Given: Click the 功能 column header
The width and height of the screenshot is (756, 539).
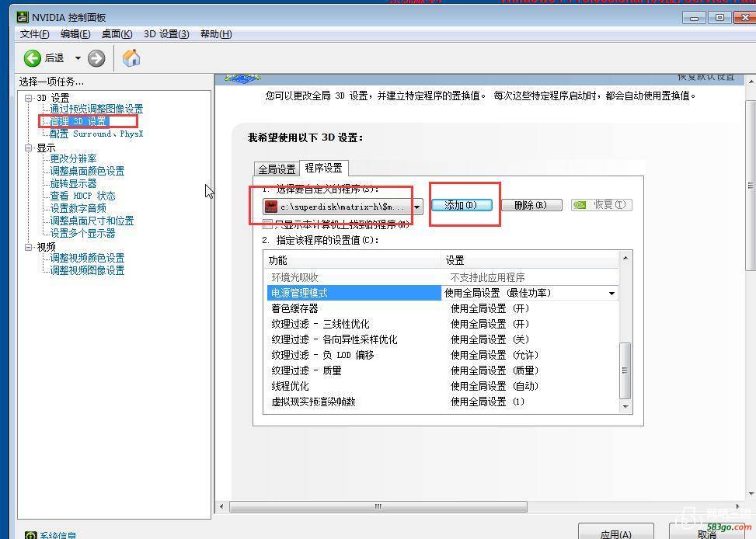Looking at the screenshot, I should pyautogui.click(x=354, y=260).
